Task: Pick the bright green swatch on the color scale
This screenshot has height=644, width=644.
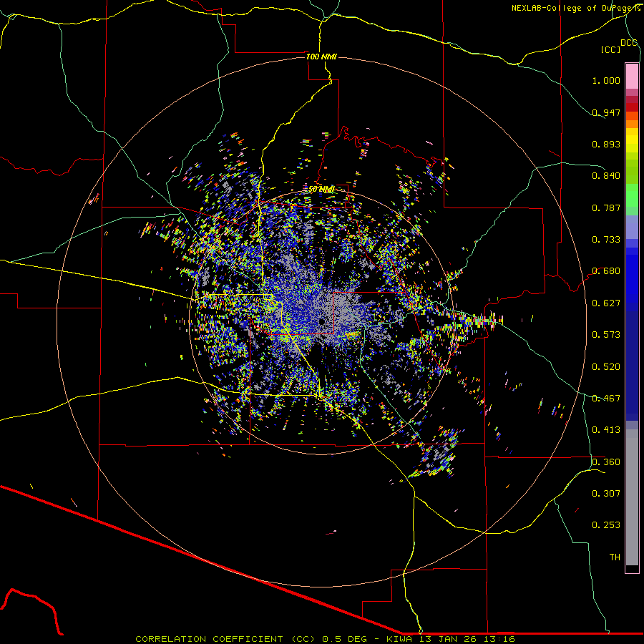Action: click(632, 195)
